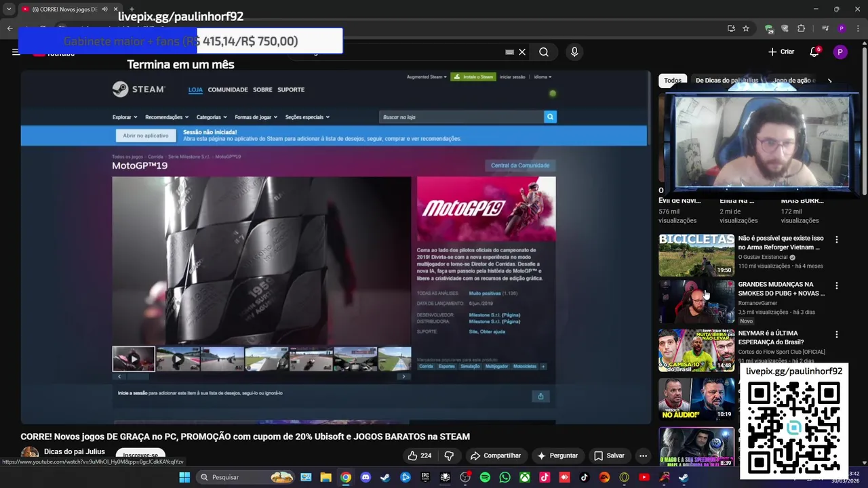The height and width of the screenshot is (488, 868).
Task: Click the YouTube search magnifier button
Action: point(544,52)
